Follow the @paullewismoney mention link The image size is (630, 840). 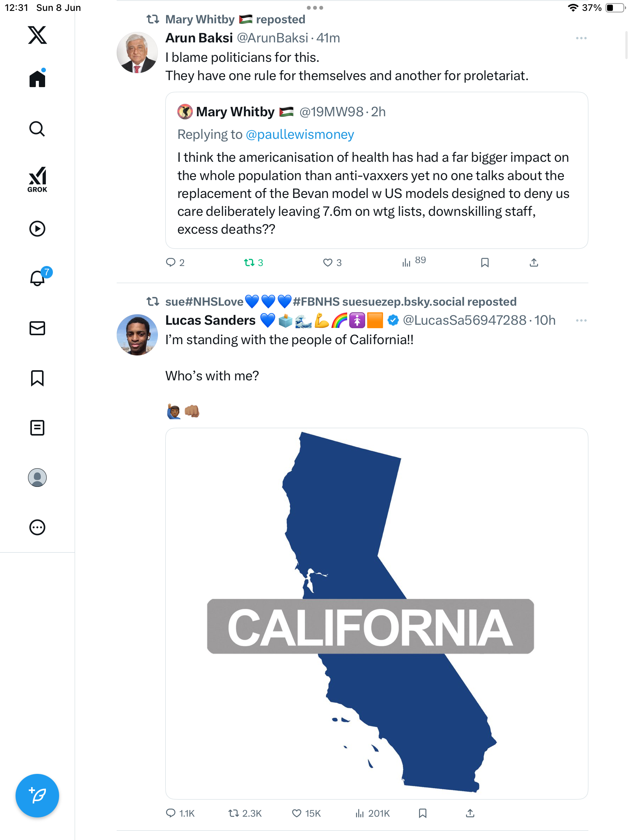300,135
